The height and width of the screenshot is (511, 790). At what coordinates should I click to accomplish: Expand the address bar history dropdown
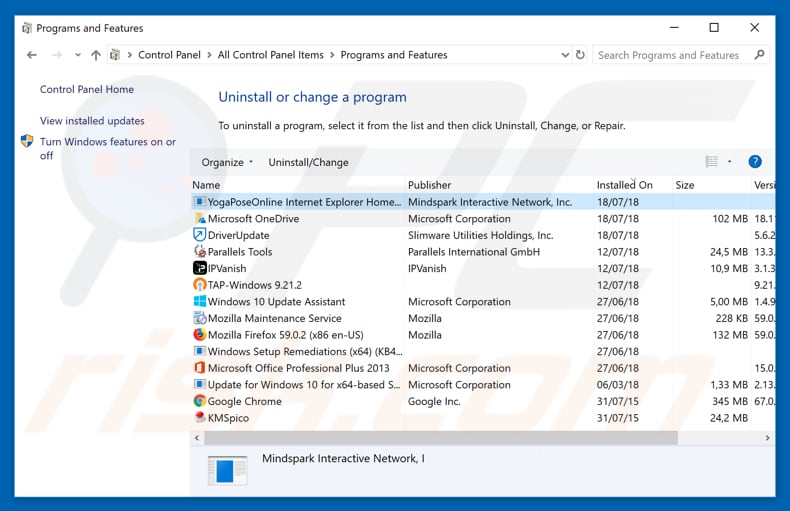pyautogui.click(x=565, y=55)
